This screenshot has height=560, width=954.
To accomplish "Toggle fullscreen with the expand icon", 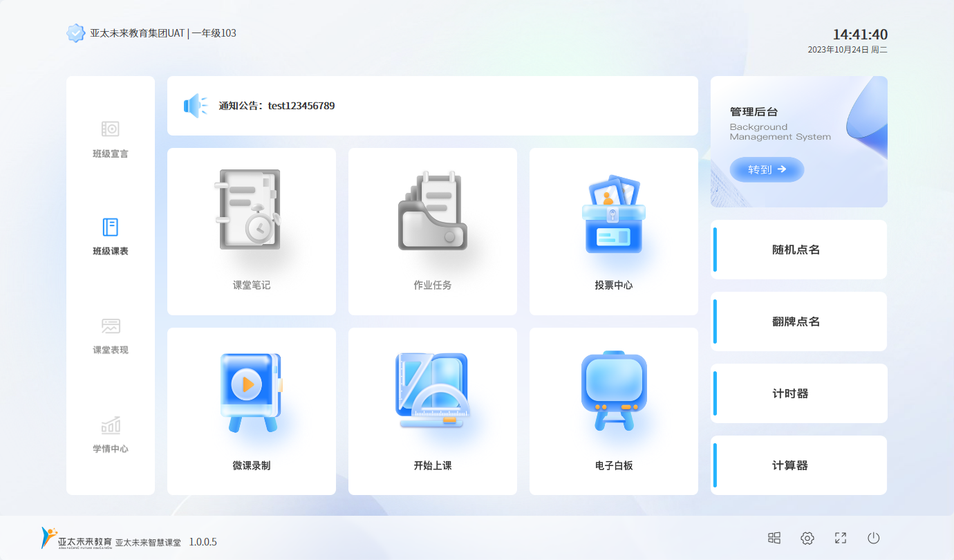I will [841, 538].
